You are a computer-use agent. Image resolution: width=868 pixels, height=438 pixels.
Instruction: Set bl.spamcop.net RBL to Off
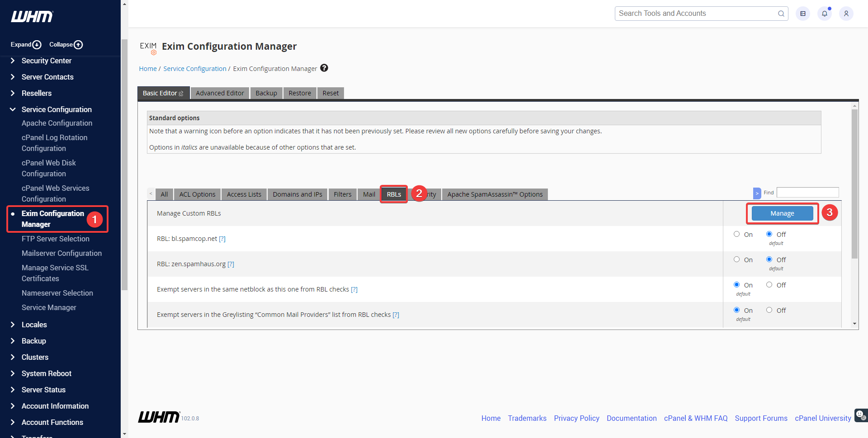pos(769,234)
